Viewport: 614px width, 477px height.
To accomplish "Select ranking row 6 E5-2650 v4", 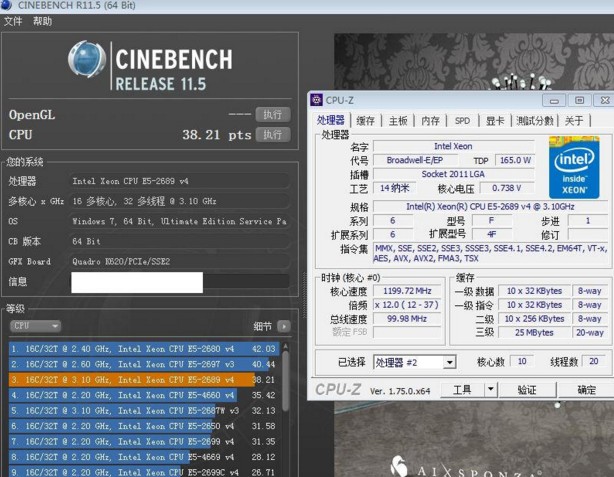I will 143,426.
